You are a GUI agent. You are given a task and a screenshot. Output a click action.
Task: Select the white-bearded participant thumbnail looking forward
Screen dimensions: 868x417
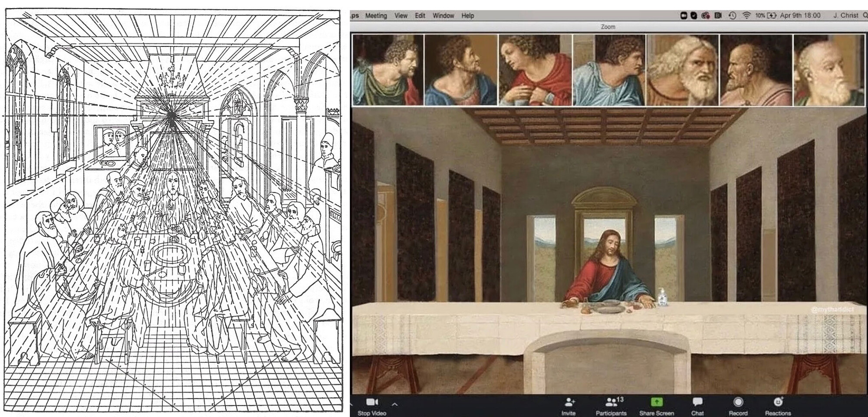682,70
